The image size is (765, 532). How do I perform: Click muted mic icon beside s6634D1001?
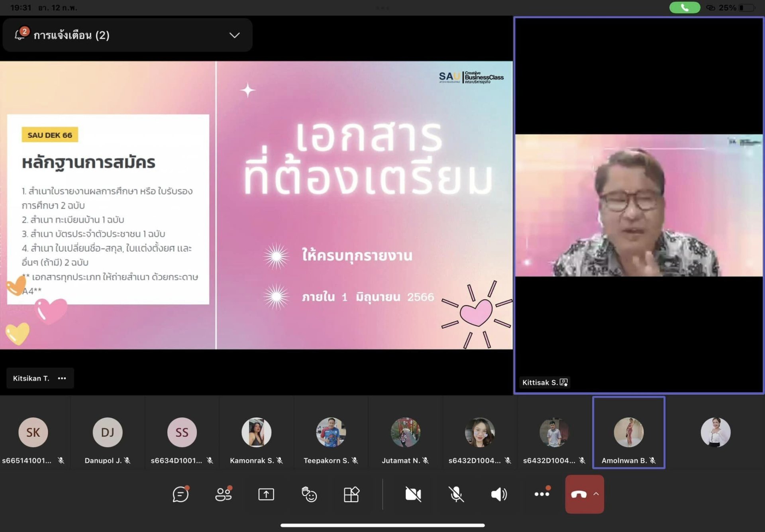tap(210, 460)
